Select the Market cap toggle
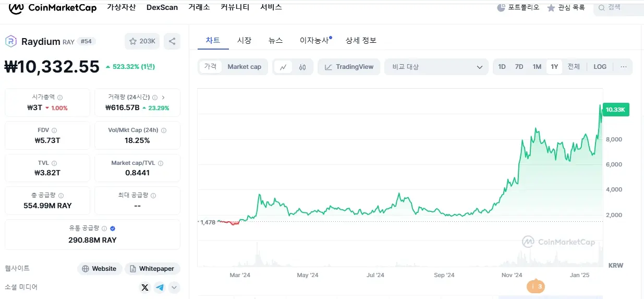The height and width of the screenshot is (299, 644). tap(244, 67)
